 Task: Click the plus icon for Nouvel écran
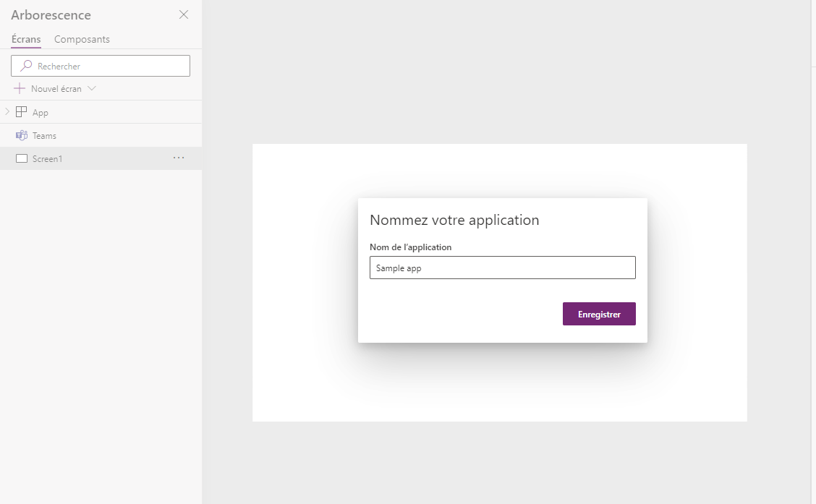pyautogui.click(x=20, y=88)
